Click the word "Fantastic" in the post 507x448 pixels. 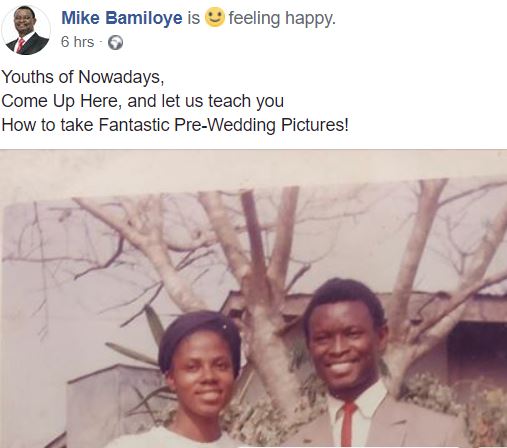click(x=134, y=125)
